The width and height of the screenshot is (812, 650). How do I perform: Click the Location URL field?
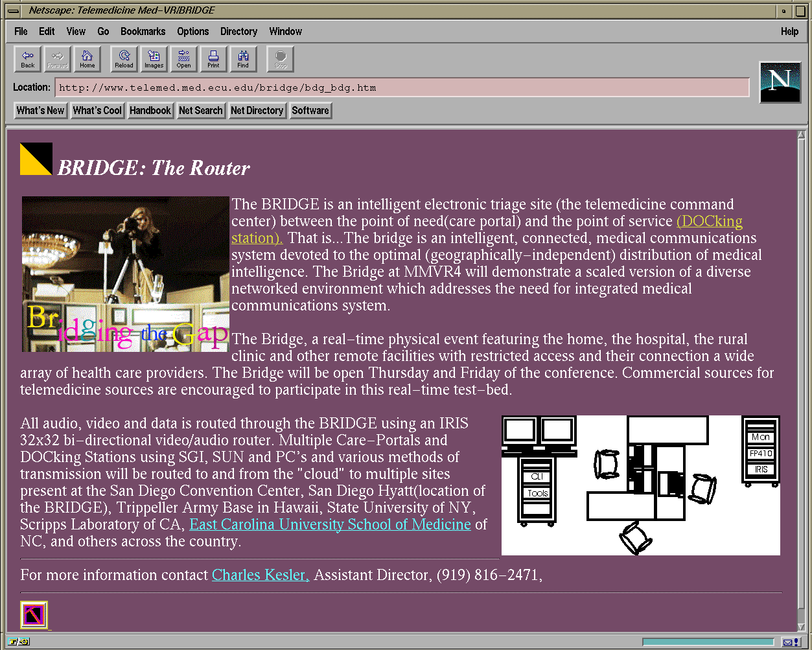click(x=402, y=87)
